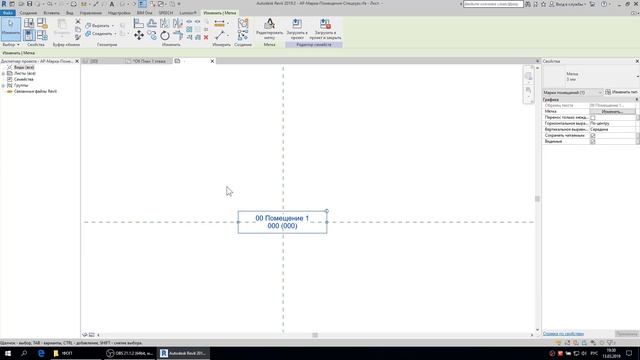Open the type selector dropdown showing Метка 3 мм
The height and width of the screenshot is (360, 640).
591,76
